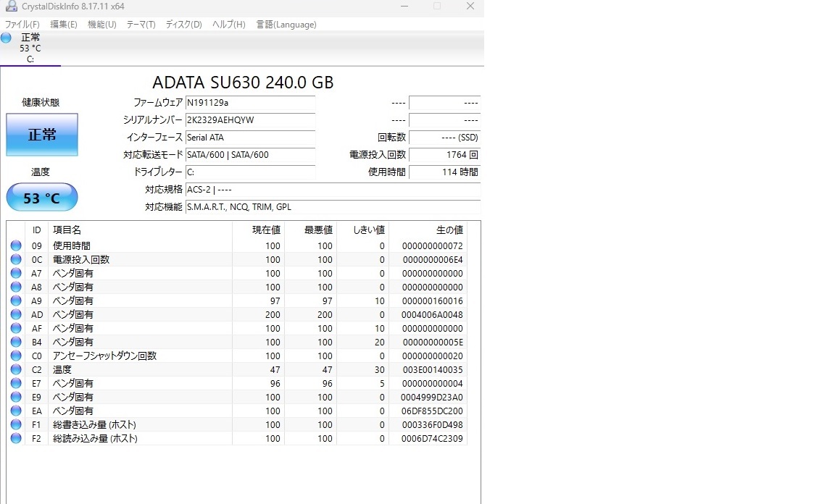This screenshot has height=504, width=835.
Task: Click the ファームウェア value field N191129a
Action: [250, 103]
